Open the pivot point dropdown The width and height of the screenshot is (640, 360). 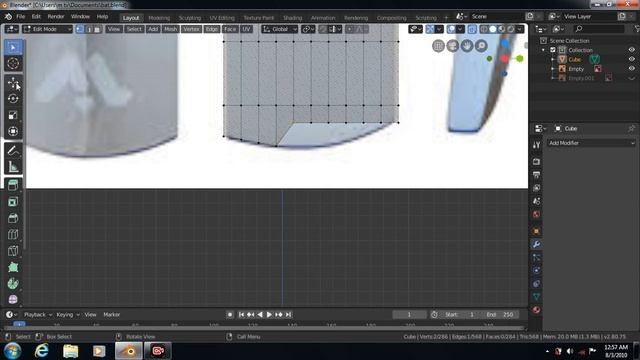click(308, 29)
